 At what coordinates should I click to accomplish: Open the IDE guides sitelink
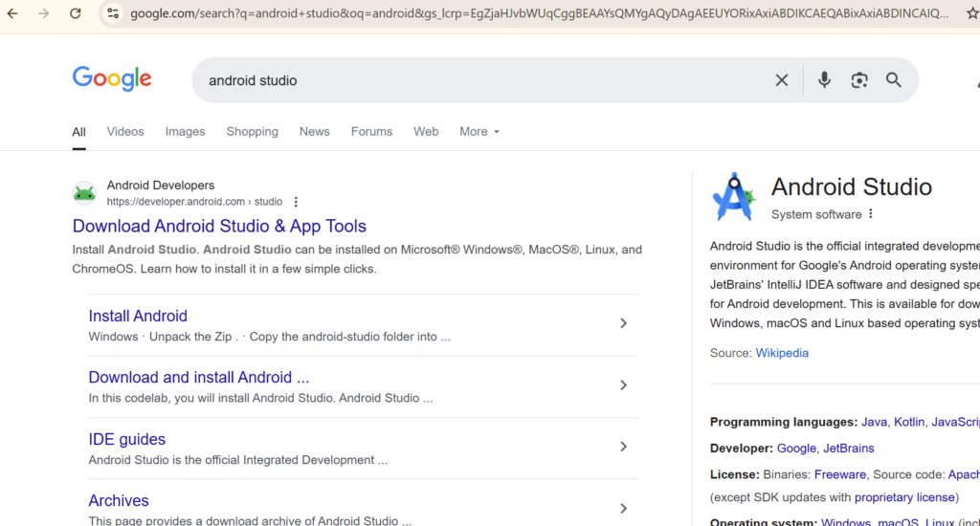[x=127, y=439]
